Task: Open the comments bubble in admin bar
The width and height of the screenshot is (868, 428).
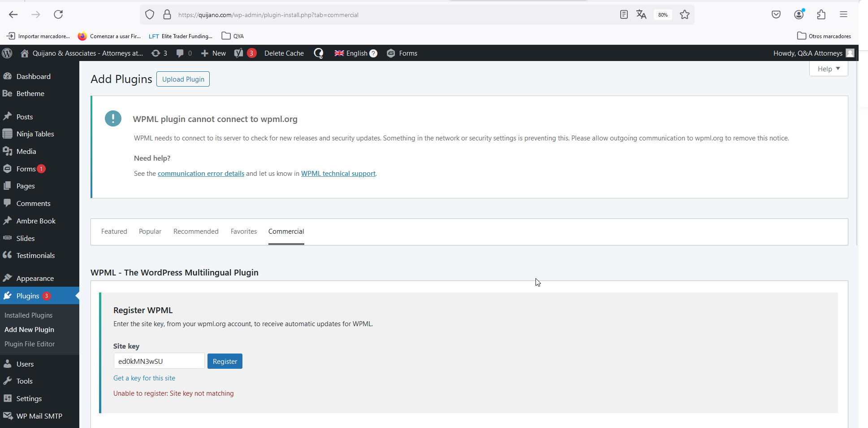Action: click(x=180, y=53)
